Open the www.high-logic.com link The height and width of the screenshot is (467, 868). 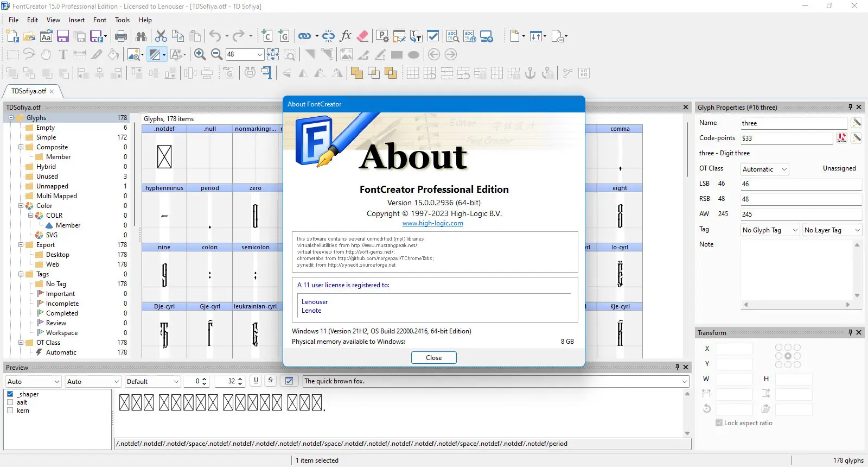tap(433, 223)
